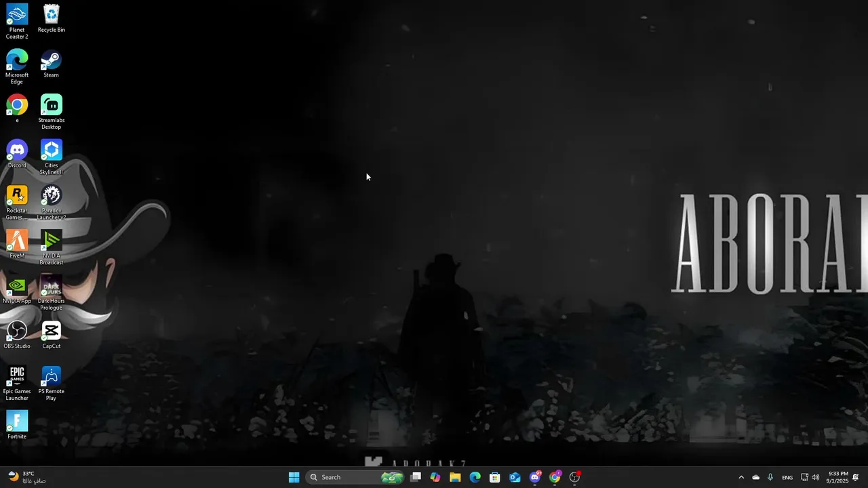This screenshot has width=868, height=488.
Task: Open Microsoft Edge from the taskbar
Action: [x=475, y=477]
